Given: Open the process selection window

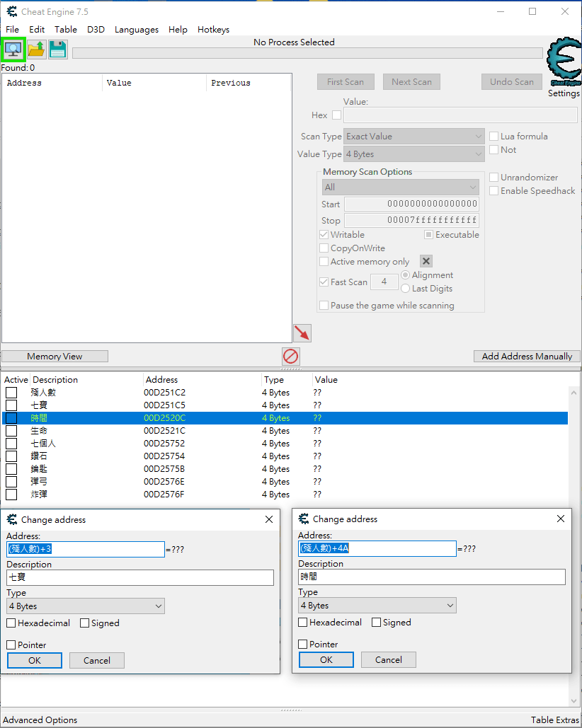Looking at the screenshot, I should [13, 49].
